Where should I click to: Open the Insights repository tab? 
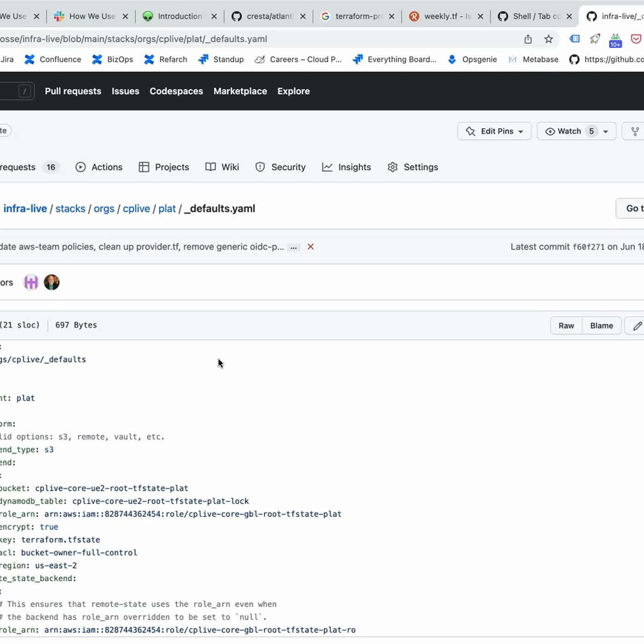coord(346,167)
